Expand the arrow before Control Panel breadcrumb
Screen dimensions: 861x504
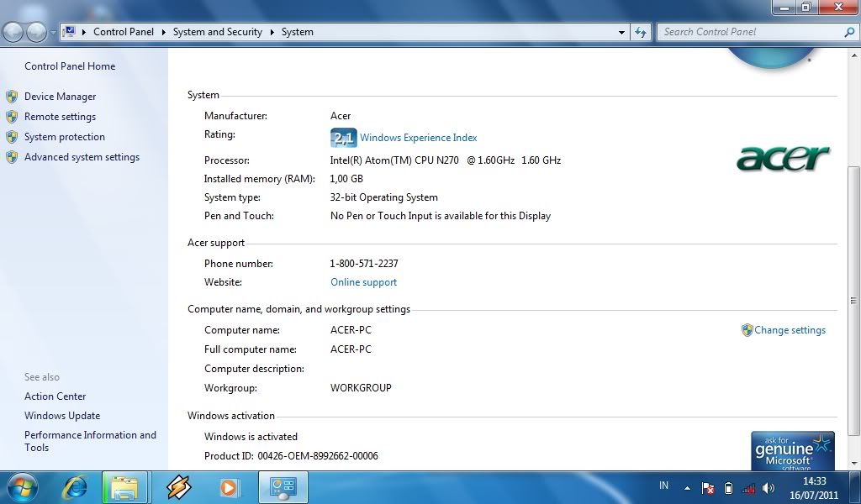pyautogui.click(x=84, y=33)
